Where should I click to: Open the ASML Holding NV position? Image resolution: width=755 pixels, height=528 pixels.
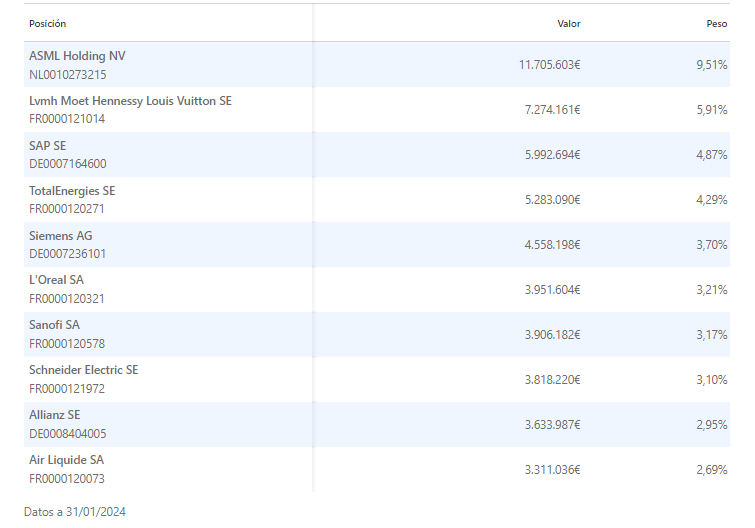[78, 56]
